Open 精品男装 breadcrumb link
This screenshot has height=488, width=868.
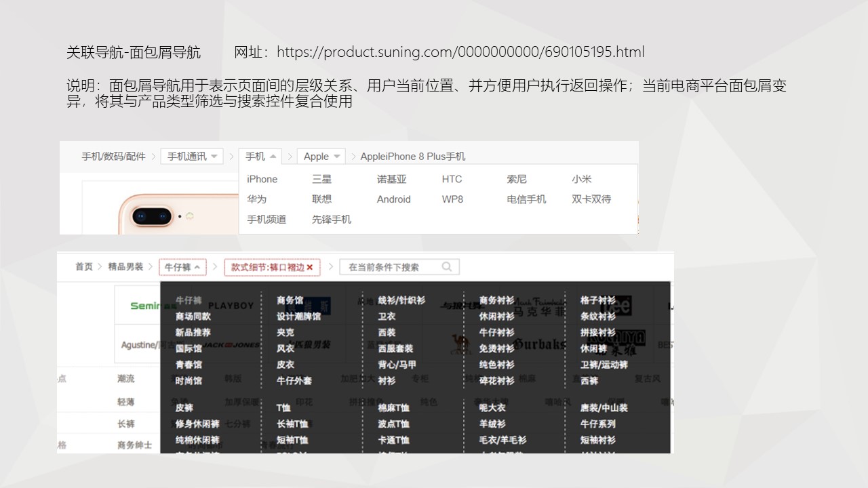(125, 267)
